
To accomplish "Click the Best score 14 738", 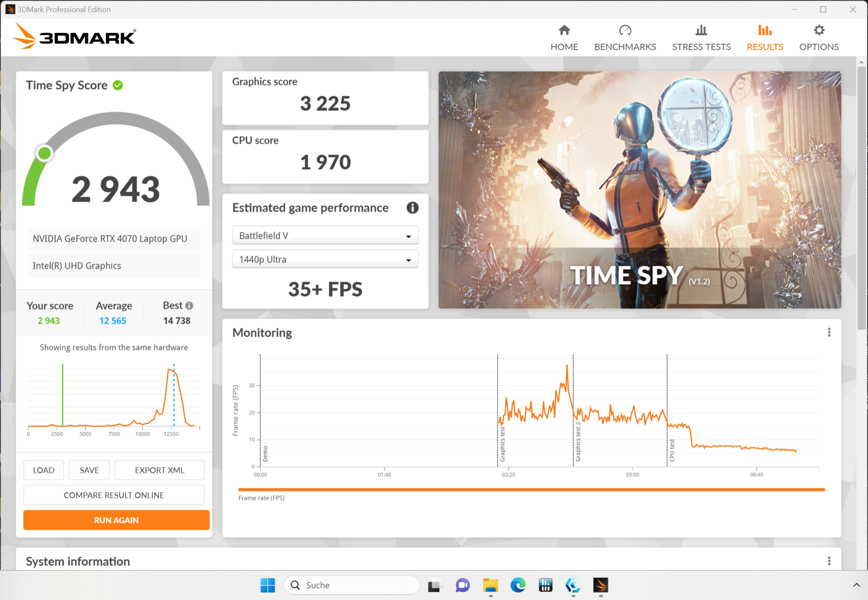I will (177, 320).
